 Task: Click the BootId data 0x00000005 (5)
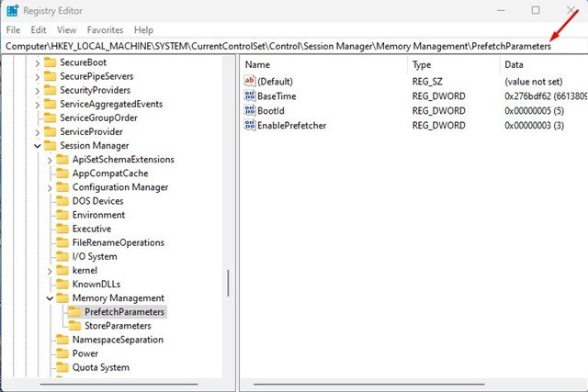[x=534, y=110]
